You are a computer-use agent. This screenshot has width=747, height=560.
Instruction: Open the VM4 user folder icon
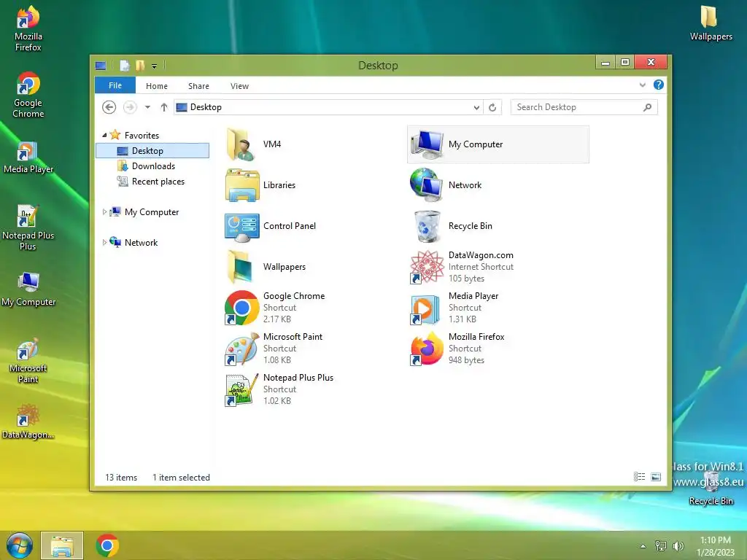pyautogui.click(x=241, y=144)
